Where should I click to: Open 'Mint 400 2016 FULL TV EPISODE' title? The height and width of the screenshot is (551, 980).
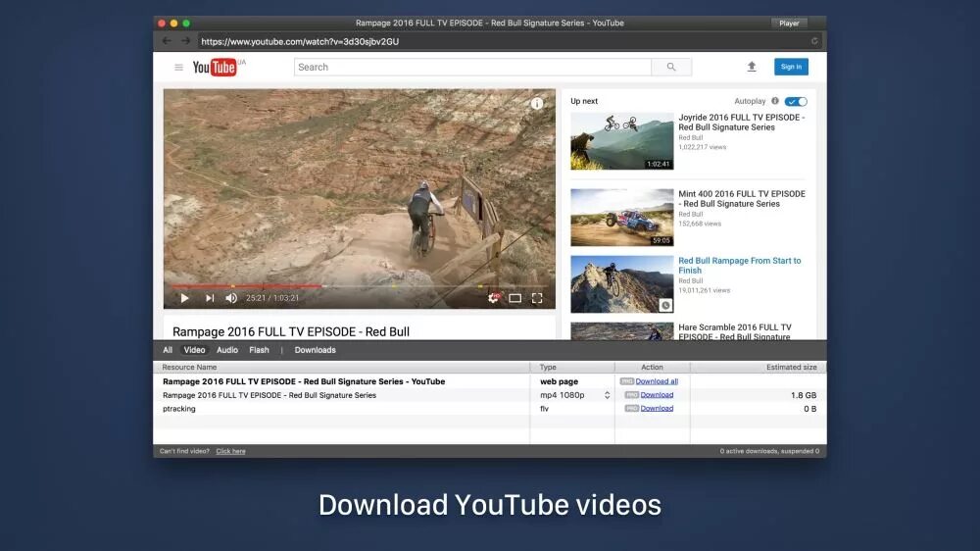741,199
